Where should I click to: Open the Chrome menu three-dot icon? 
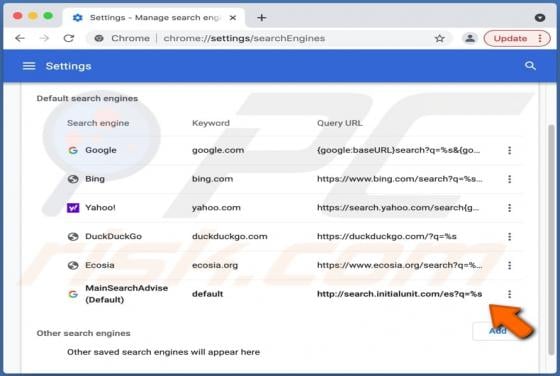tap(540, 38)
